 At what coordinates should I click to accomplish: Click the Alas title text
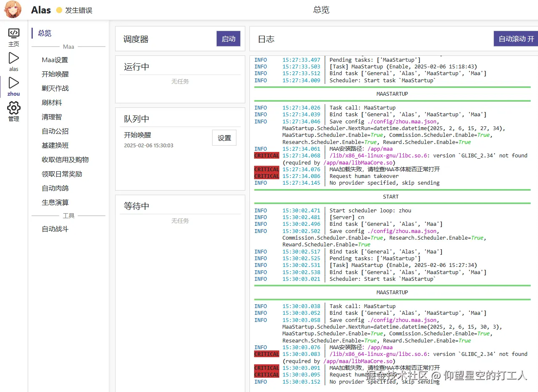coord(41,10)
